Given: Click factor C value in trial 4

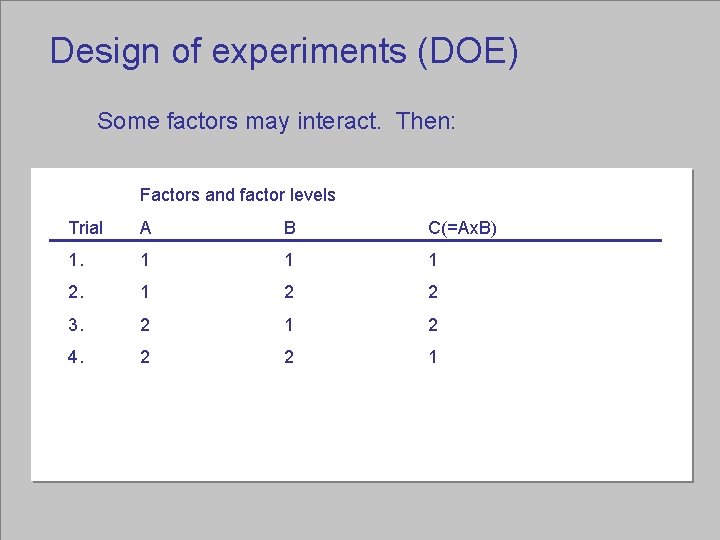Looking at the screenshot, I should click(x=433, y=357).
